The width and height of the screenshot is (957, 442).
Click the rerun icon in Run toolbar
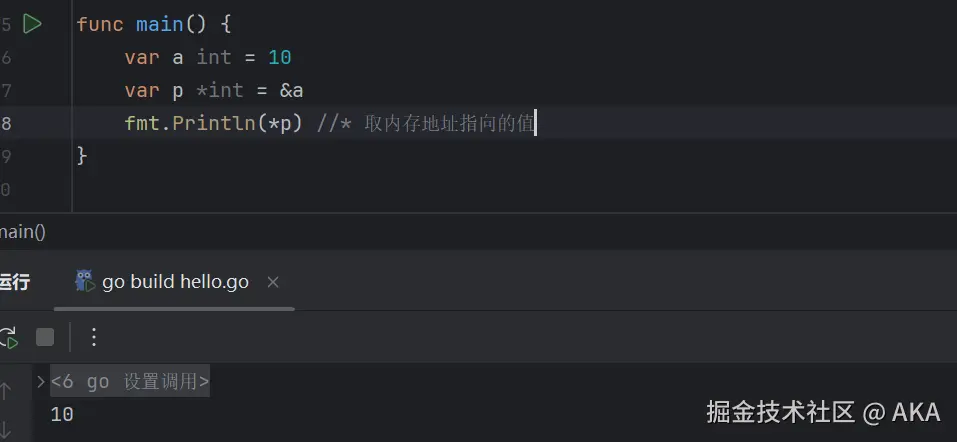click(8, 337)
